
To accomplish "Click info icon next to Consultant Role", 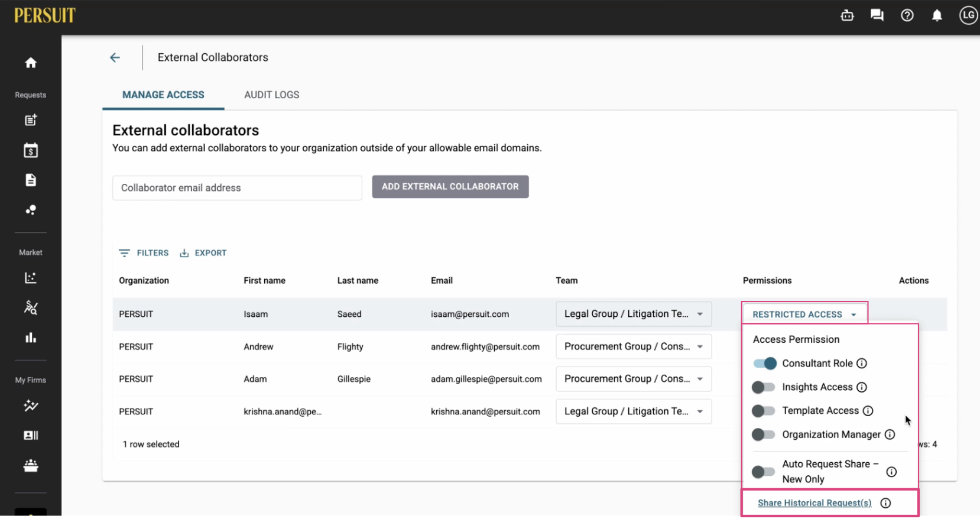I will 862,364.
